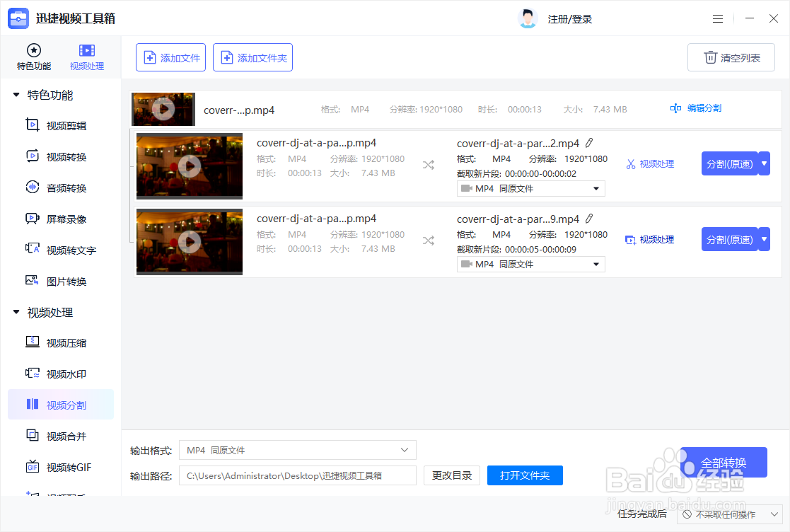The width and height of the screenshot is (790, 532).
Task: Click the 输出路径 path field
Action: (x=298, y=475)
